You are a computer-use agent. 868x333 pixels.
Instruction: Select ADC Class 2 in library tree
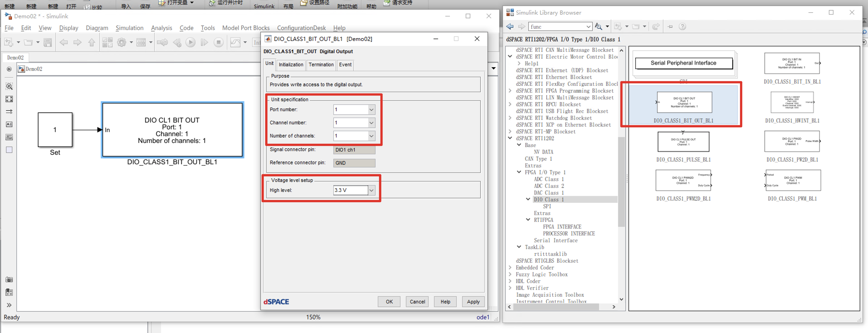[x=549, y=186]
